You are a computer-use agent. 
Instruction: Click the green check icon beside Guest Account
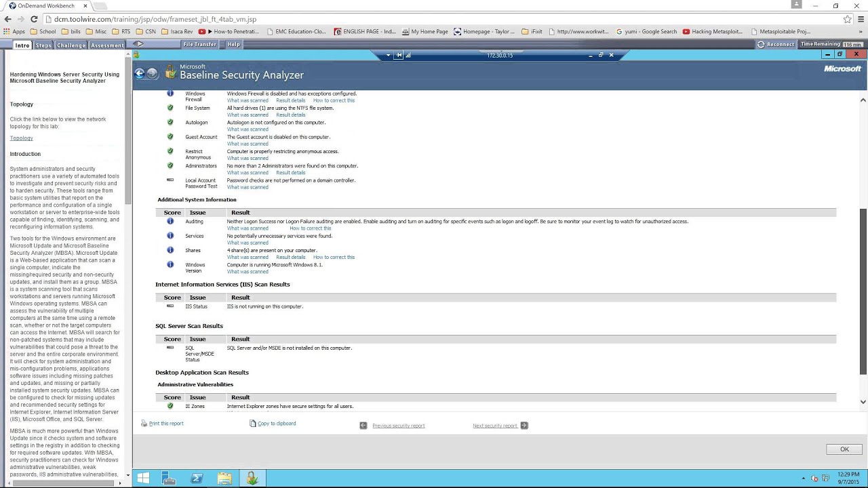click(170, 137)
